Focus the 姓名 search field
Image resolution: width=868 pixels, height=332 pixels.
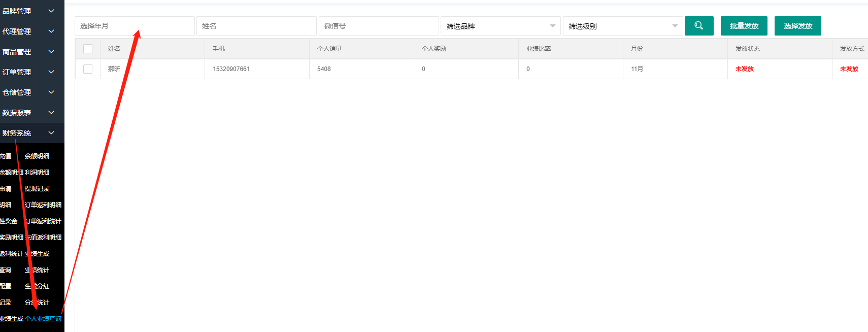coord(256,26)
